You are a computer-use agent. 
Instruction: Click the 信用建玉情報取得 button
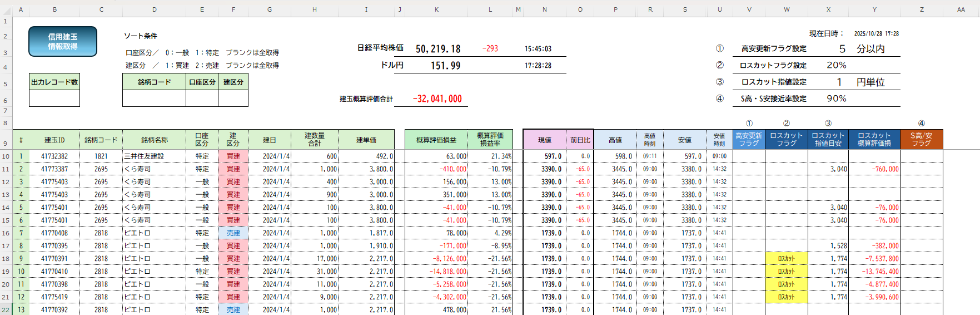pos(63,42)
